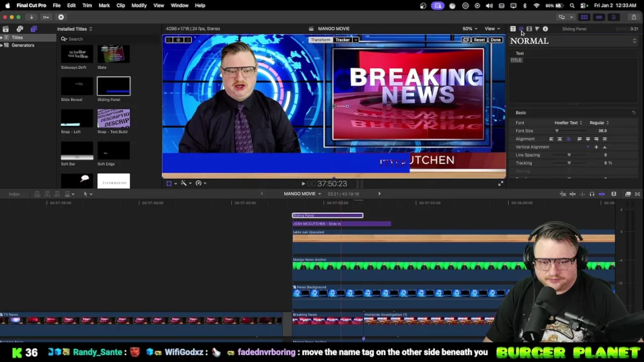The height and width of the screenshot is (362, 644).
Task: Click the background tasks circle icon
Action: coord(61,17)
